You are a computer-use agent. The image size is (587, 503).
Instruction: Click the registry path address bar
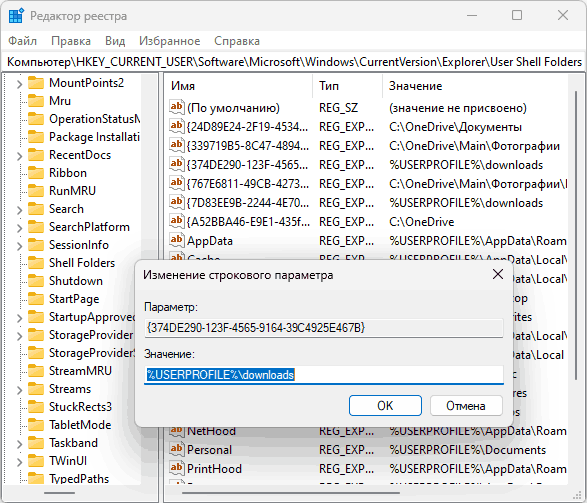[x=294, y=62]
